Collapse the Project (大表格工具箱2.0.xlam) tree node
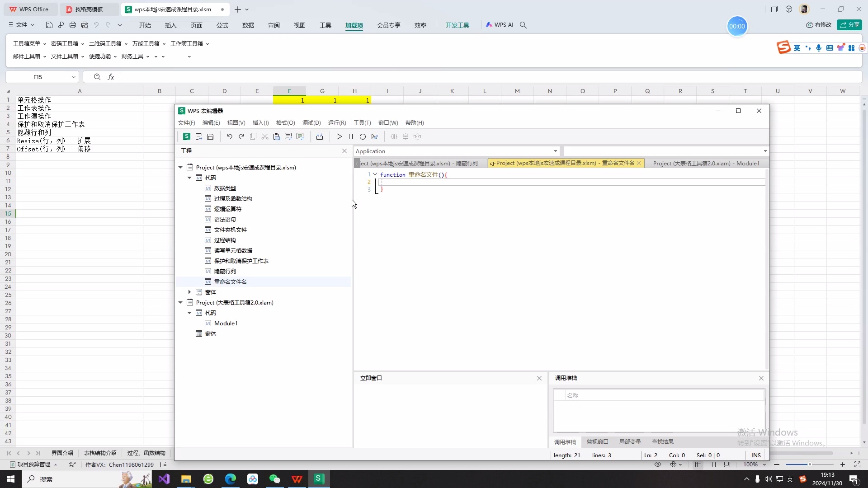Viewport: 868px width, 488px height. (180, 303)
